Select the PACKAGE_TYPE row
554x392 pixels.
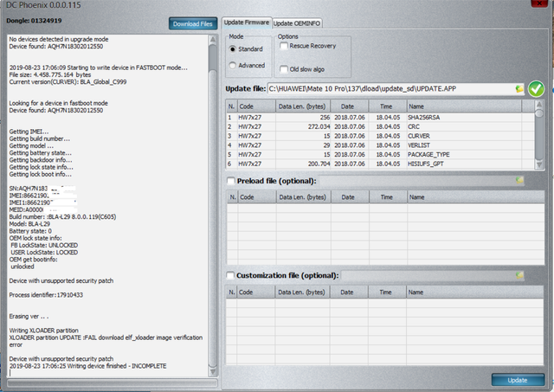tap(380, 154)
